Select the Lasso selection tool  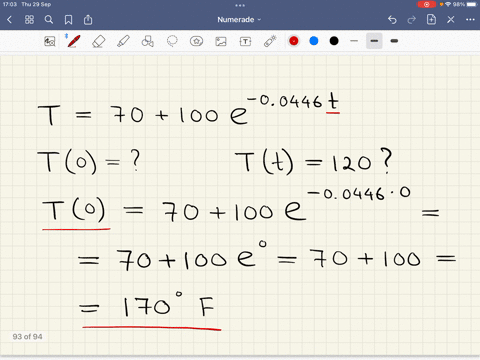tap(172, 41)
